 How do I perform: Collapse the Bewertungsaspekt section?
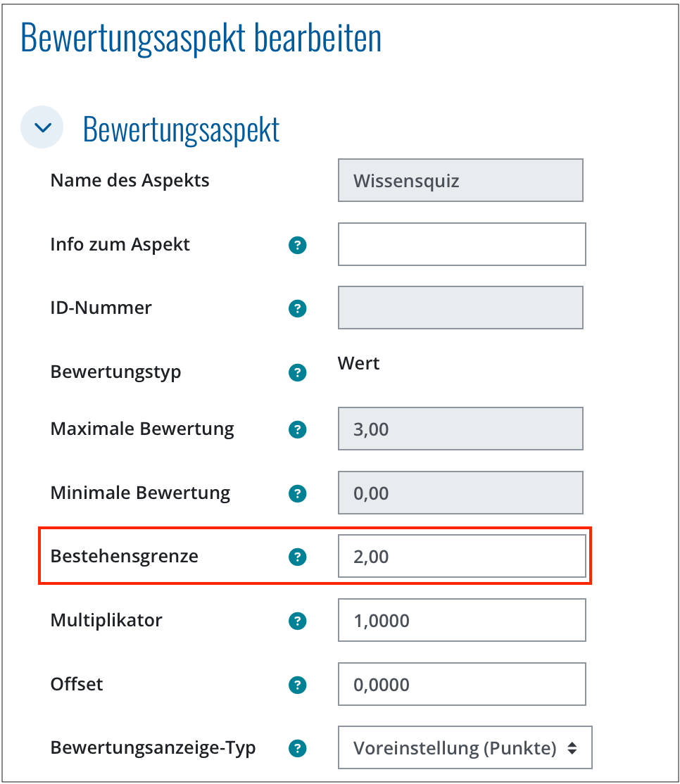[42, 127]
